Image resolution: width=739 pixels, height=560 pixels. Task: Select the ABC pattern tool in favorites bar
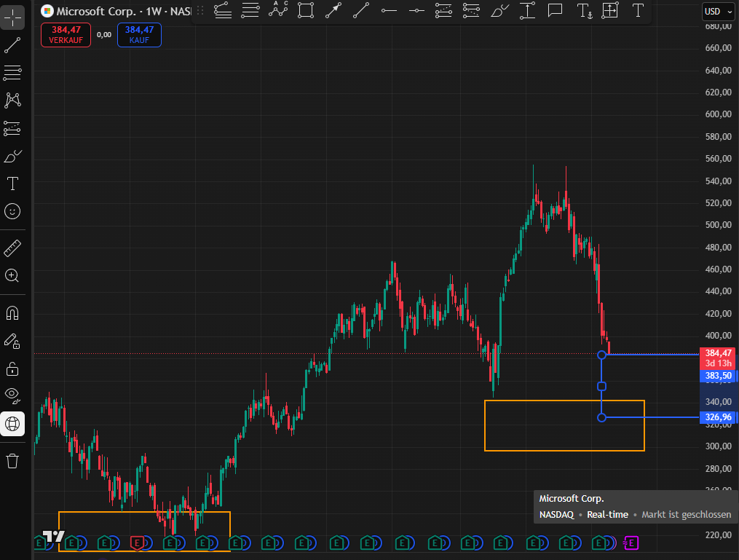click(278, 9)
